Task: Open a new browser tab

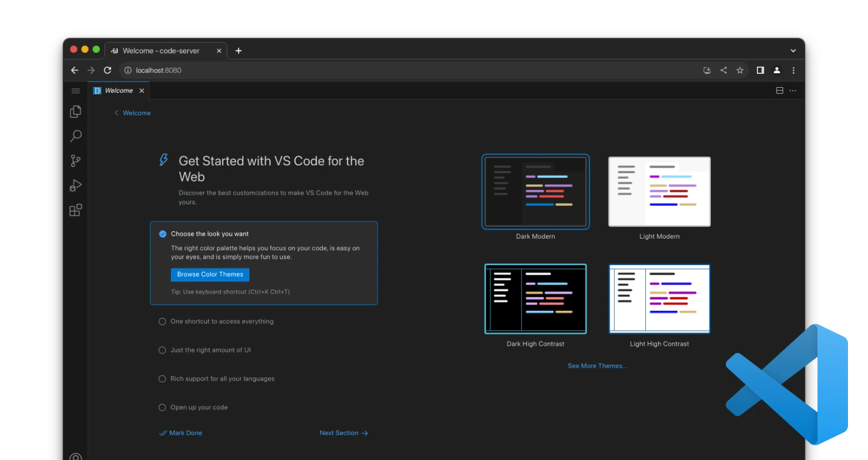Action: pos(238,50)
